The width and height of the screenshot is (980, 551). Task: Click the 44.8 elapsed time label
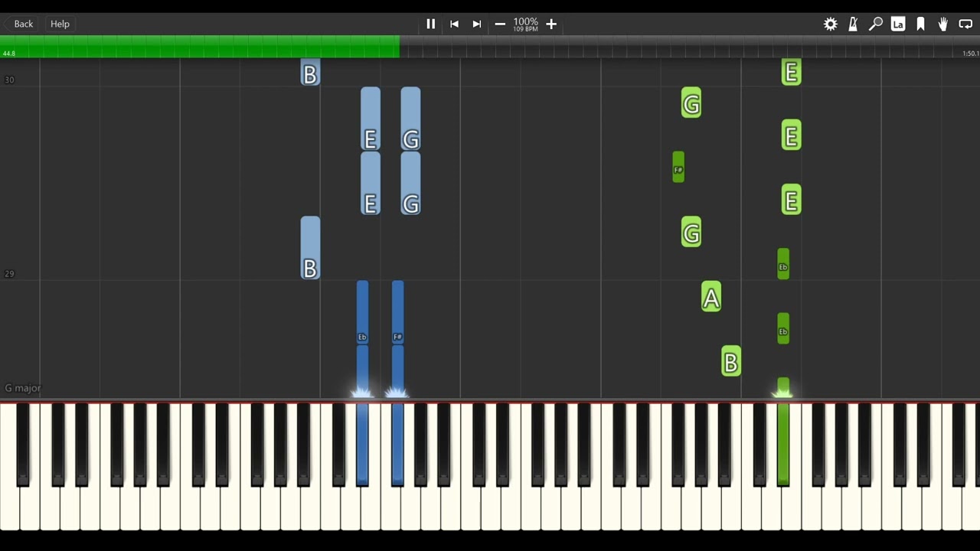(9, 54)
